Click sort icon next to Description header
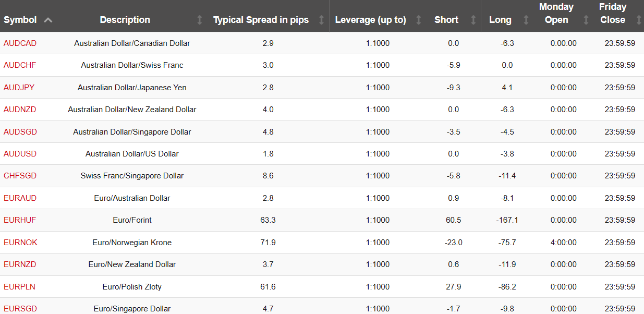The image size is (644, 314). (199, 20)
